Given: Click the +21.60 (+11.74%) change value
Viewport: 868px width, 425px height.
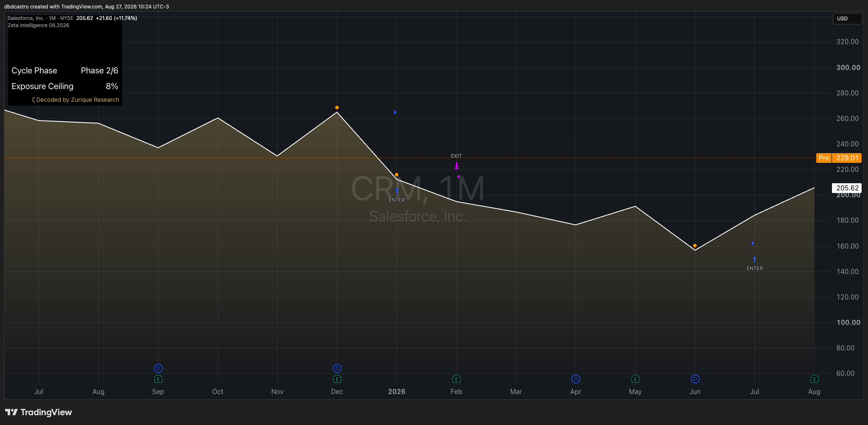Looking at the screenshot, I should coord(117,18).
